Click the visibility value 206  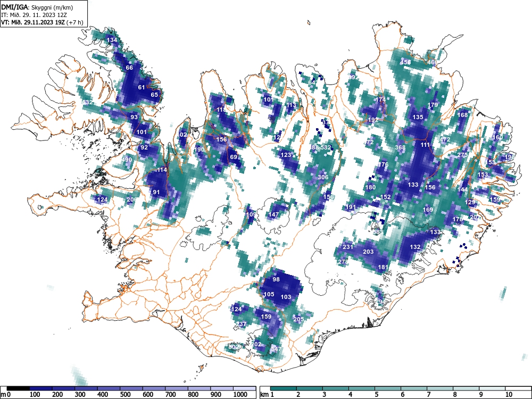[x=131, y=199]
